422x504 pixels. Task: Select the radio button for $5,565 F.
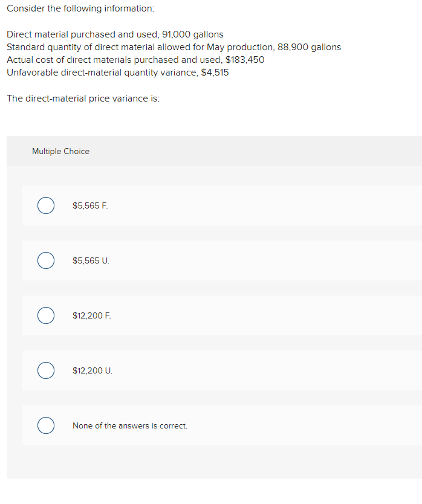(x=46, y=205)
